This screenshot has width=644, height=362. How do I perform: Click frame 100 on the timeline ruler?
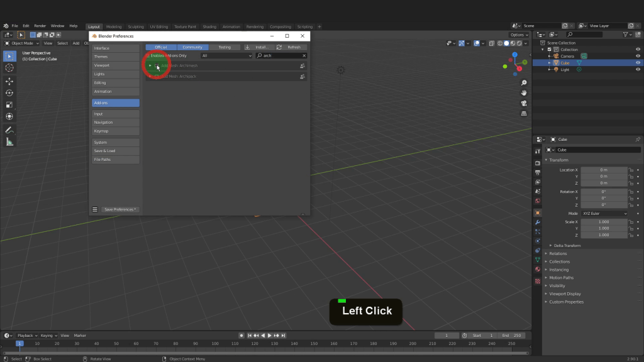(215, 344)
